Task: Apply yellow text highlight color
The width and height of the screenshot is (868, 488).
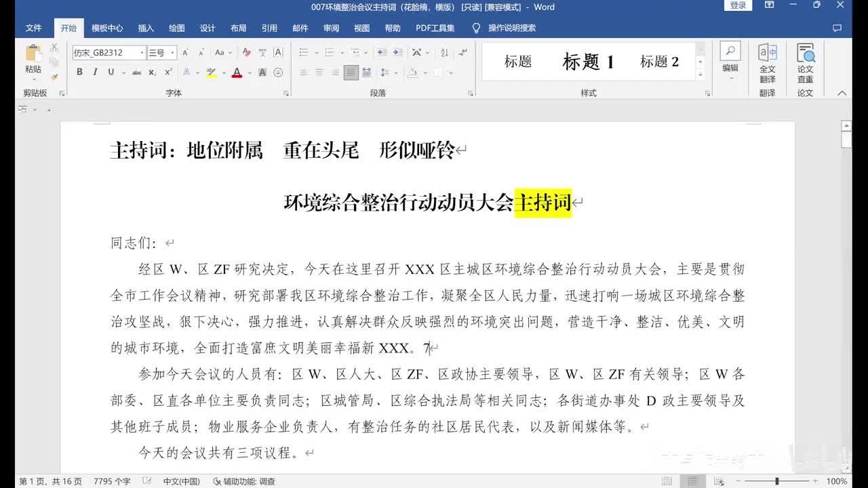Action: [211, 73]
